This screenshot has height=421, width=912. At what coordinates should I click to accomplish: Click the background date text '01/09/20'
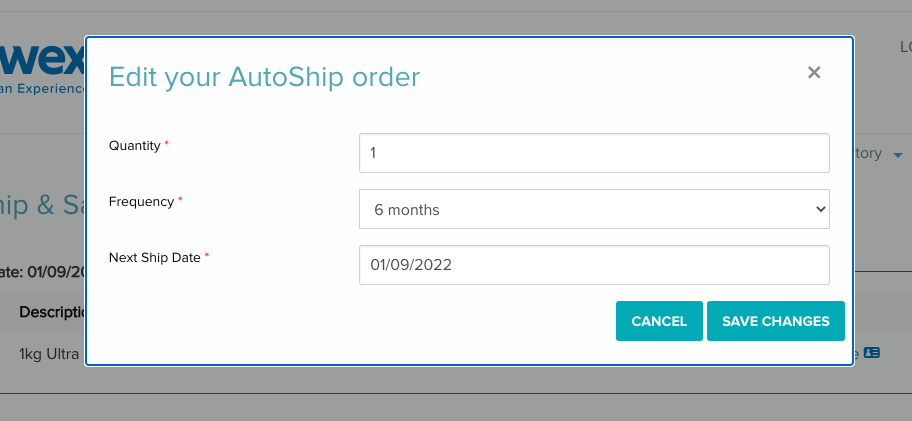click(x=56, y=272)
